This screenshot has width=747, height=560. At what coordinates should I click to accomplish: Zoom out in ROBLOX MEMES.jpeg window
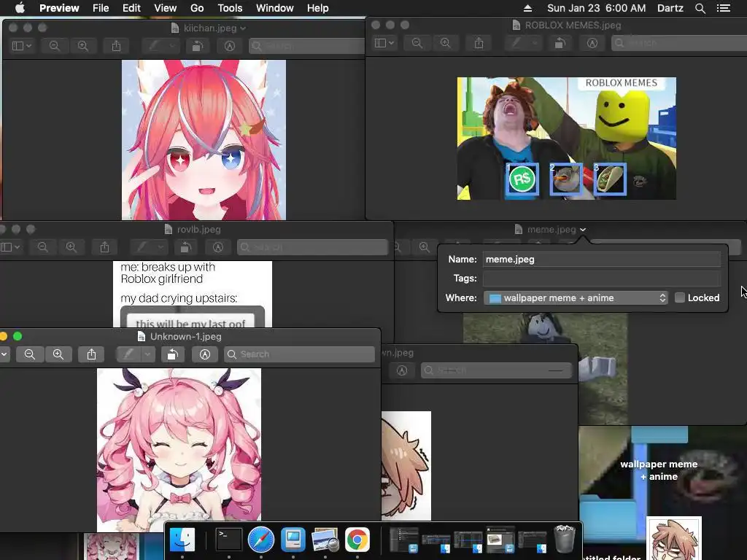click(x=417, y=43)
